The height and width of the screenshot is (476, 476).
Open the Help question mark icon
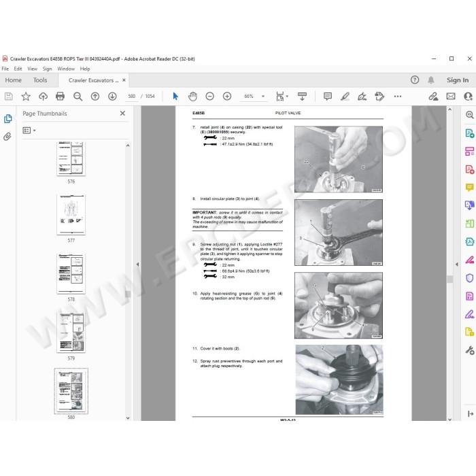[x=415, y=80]
